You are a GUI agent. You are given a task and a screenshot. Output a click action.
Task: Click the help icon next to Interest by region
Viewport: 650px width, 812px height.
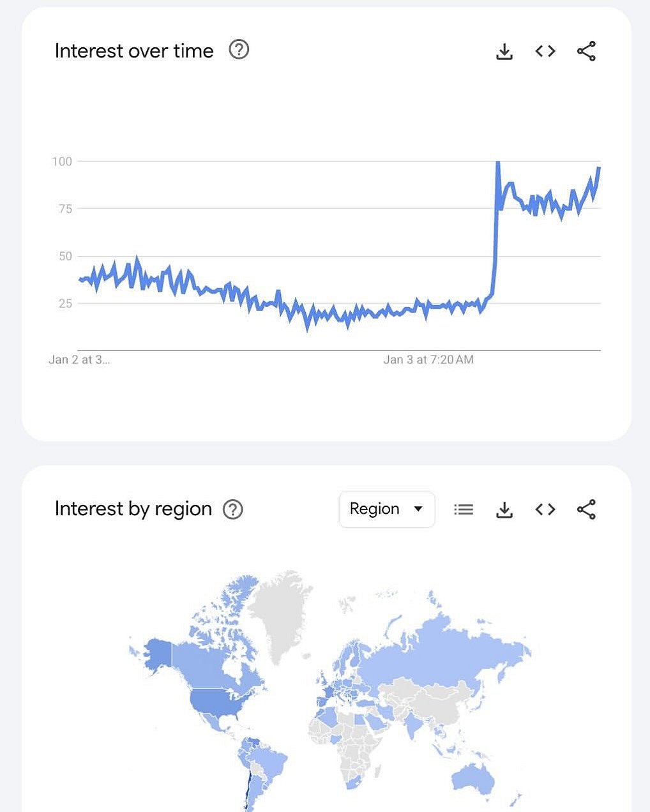[x=234, y=509]
